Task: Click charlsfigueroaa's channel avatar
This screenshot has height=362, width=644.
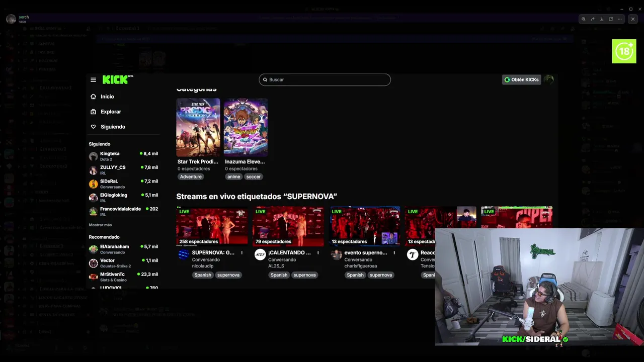Action: (x=336, y=254)
